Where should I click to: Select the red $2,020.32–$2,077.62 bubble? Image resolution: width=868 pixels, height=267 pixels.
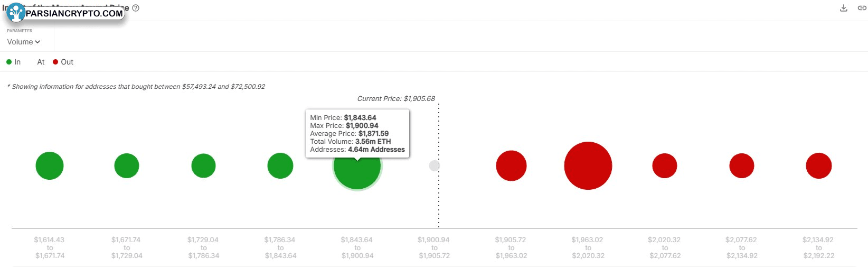point(664,165)
